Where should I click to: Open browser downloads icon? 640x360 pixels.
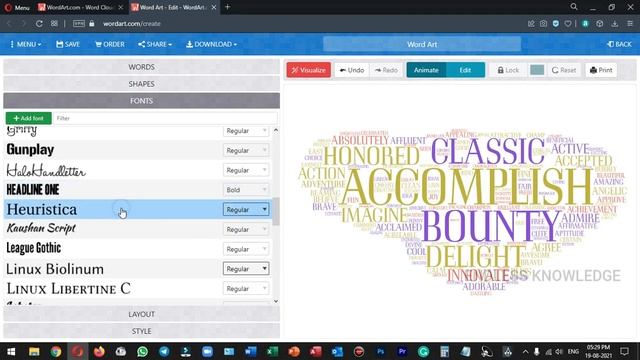click(615, 24)
